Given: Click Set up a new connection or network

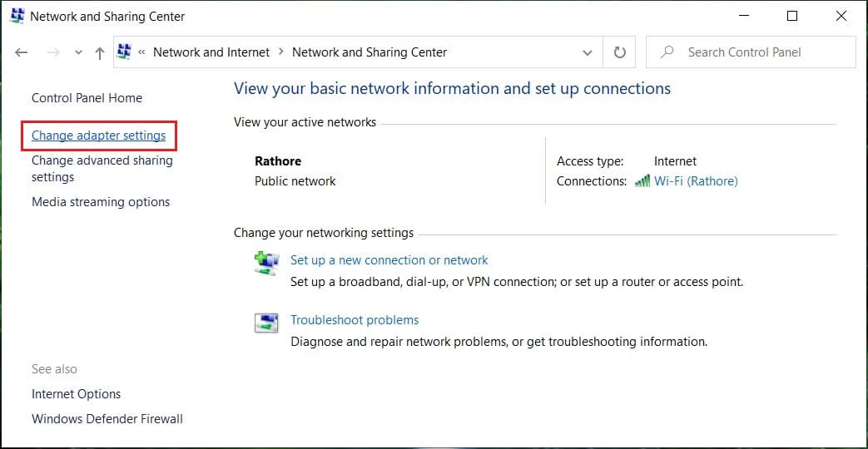Looking at the screenshot, I should pos(389,260).
